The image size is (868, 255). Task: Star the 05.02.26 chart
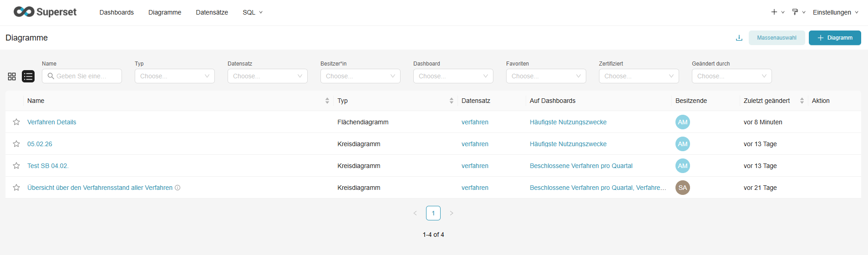(x=16, y=144)
